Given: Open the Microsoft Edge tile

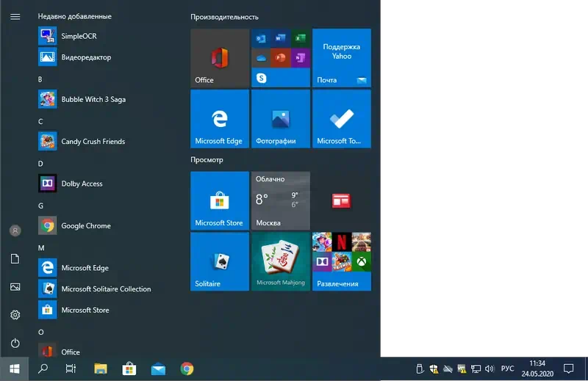Looking at the screenshot, I should click(220, 119).
